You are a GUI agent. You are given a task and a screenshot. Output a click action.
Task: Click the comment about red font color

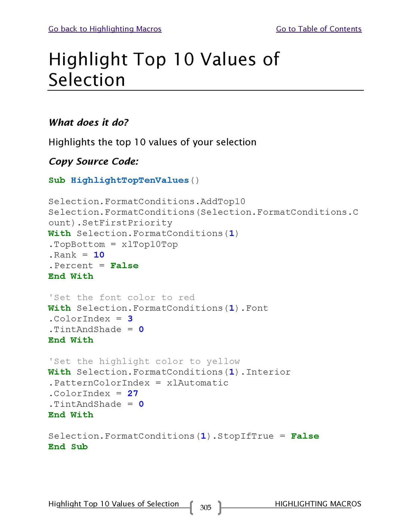[121, 298]
